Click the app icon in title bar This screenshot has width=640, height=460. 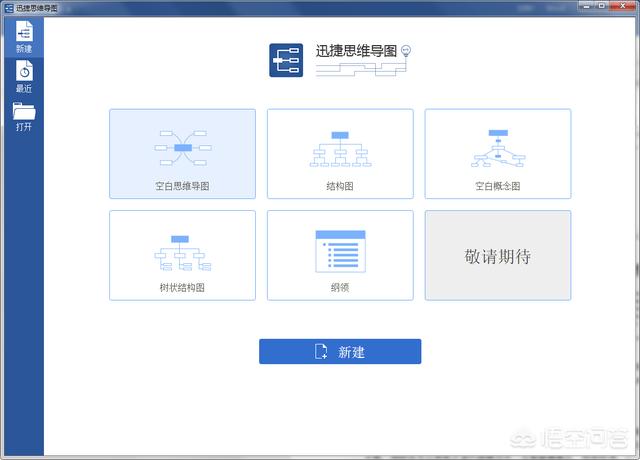pos(9,8)
